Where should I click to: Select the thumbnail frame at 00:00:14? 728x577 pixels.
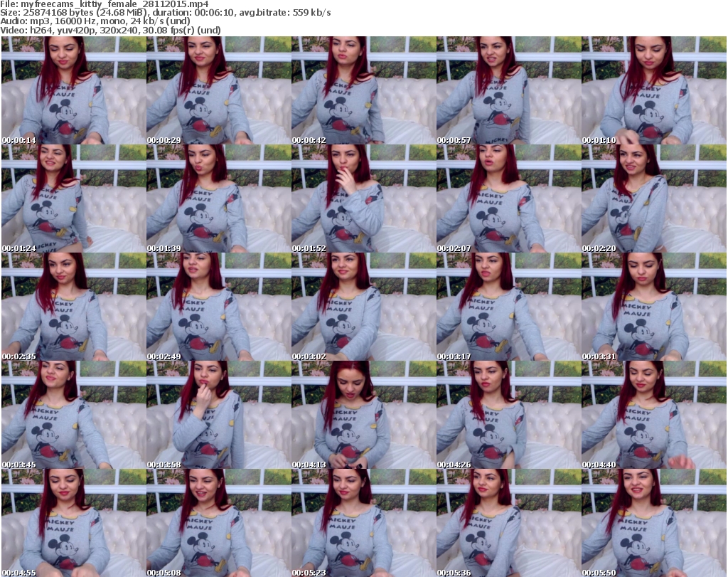coord(73,90)
